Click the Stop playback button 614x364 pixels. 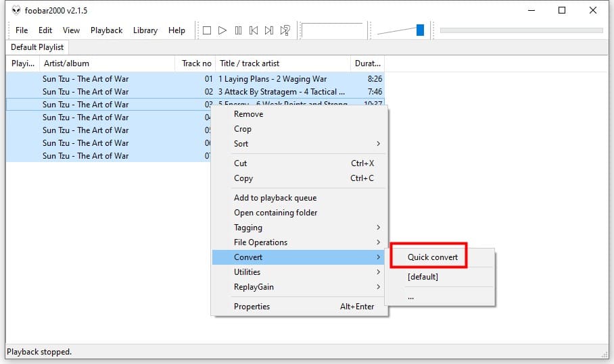point(207,30)
